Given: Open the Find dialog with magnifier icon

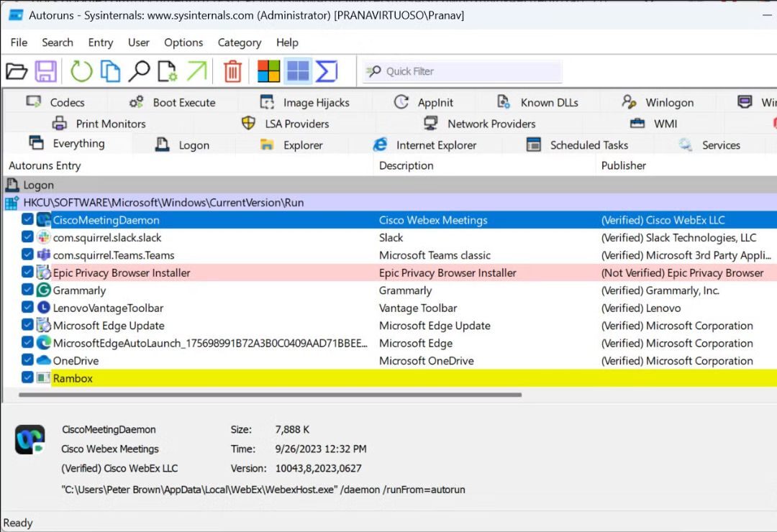Looking at the screenshot, I should 140,70.
